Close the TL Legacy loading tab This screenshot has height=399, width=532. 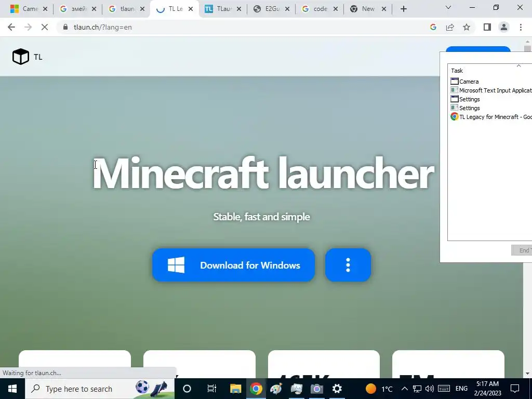click(191, 9)
